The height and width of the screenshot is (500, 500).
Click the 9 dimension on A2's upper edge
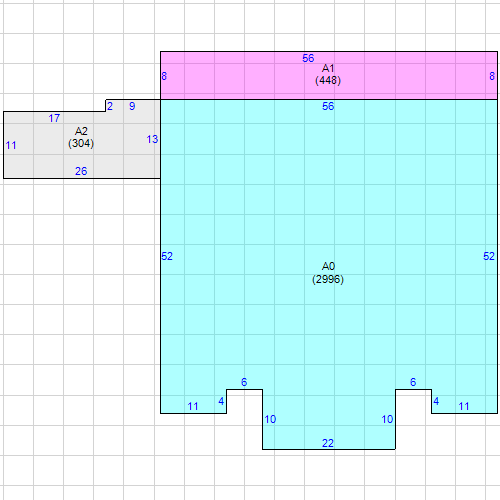click(132, 106)
